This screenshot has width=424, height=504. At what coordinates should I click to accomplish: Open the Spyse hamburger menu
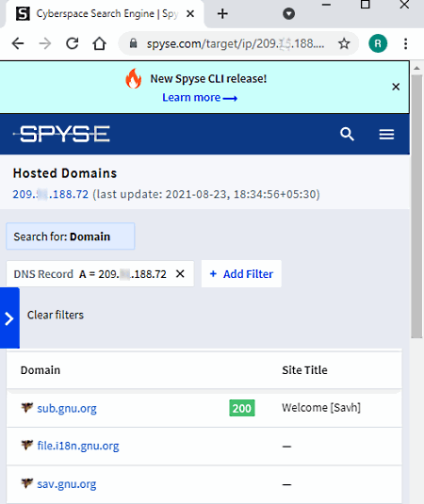[386, 134]
